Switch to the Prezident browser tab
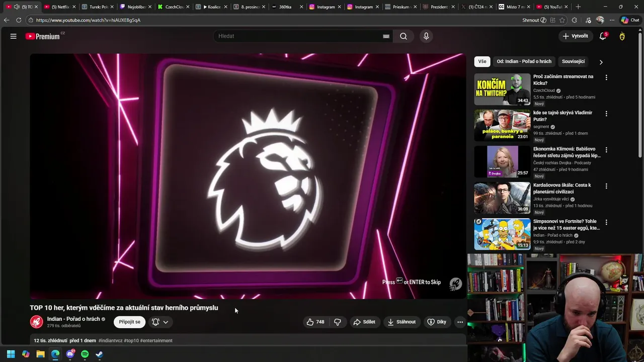Viewport: 644px width, 362px height. (x=439, y=7)
